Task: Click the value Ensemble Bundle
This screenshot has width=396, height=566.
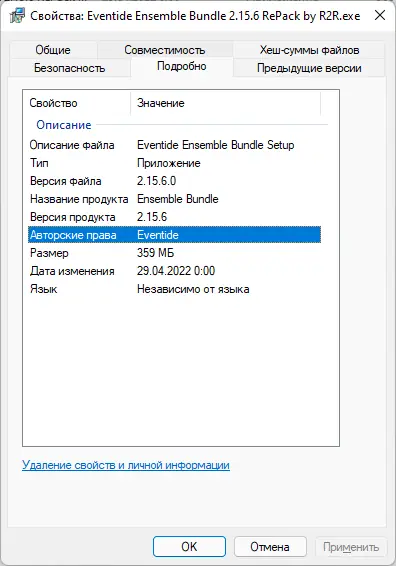Action: (x=178, y=199)
